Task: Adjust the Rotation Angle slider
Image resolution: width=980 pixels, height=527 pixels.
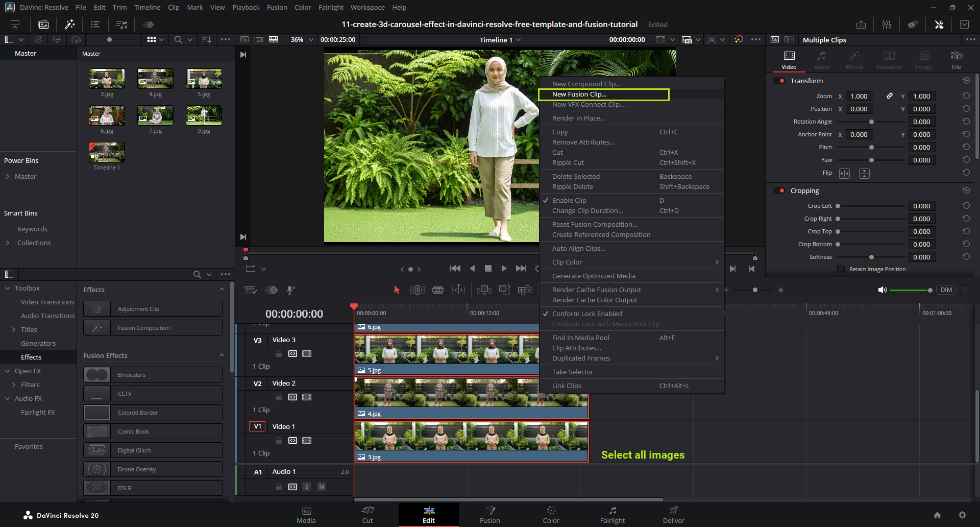Action: tap(871, 122)
